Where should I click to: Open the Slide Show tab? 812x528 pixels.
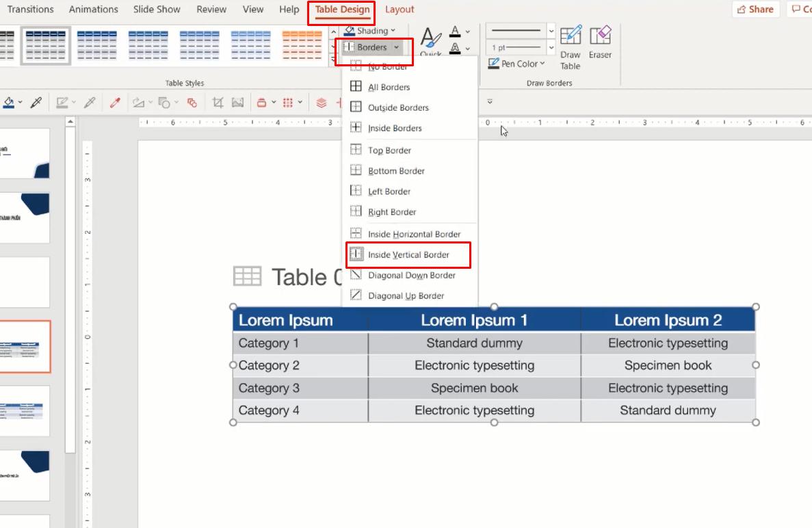pos(157,10)
